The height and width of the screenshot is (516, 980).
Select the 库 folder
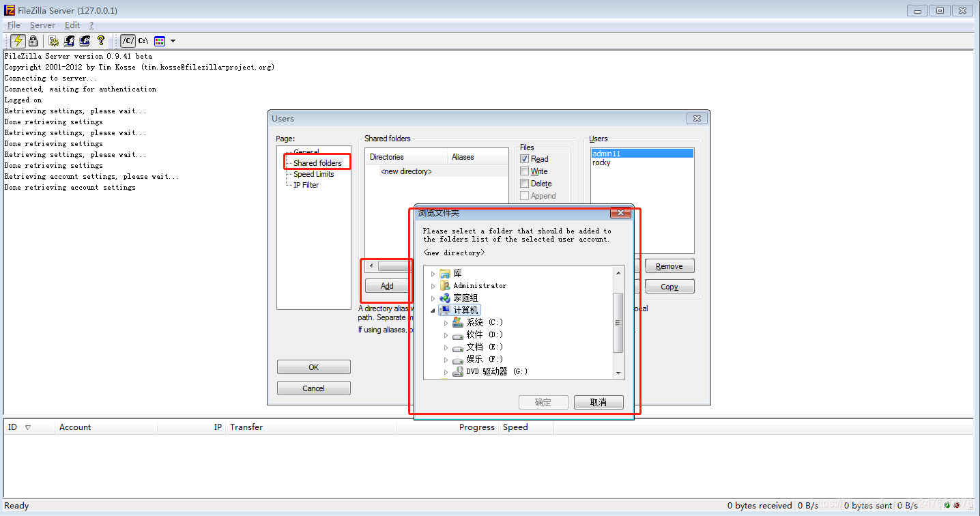click(x=451, y=273)
